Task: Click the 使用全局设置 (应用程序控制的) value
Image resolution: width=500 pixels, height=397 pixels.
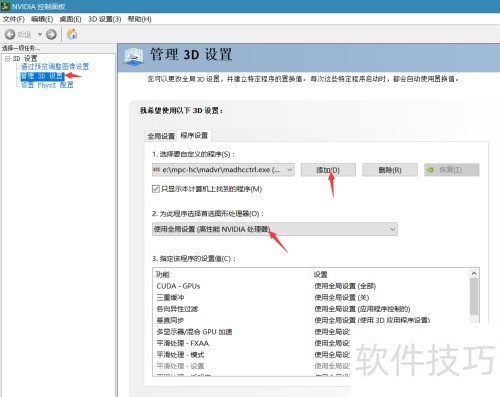Action: (362, 309)
